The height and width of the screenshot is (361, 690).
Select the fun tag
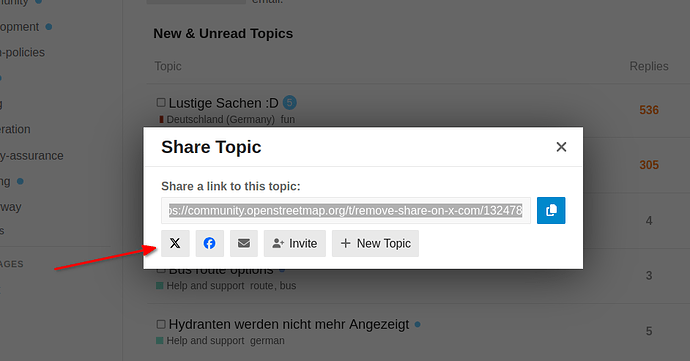coord(288,120)
